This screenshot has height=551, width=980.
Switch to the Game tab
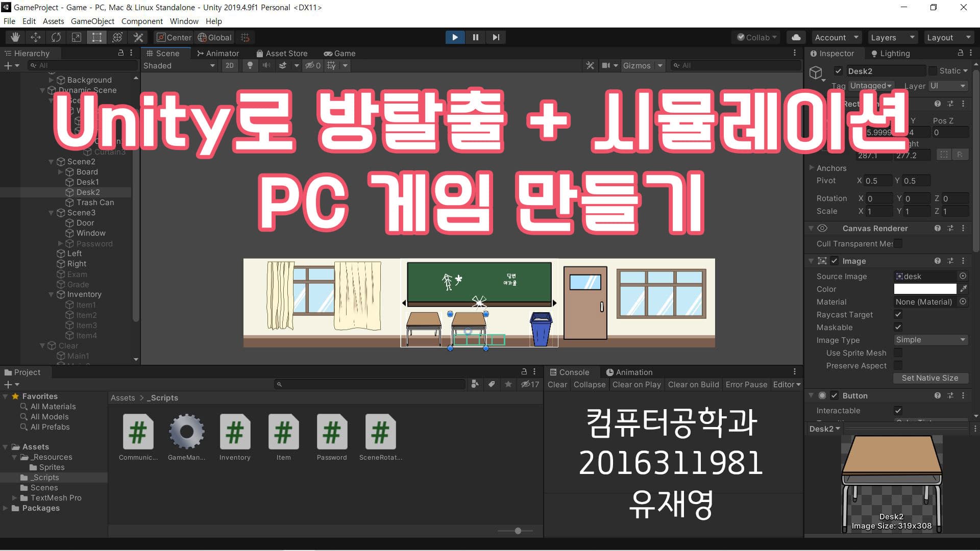point(340,53)
